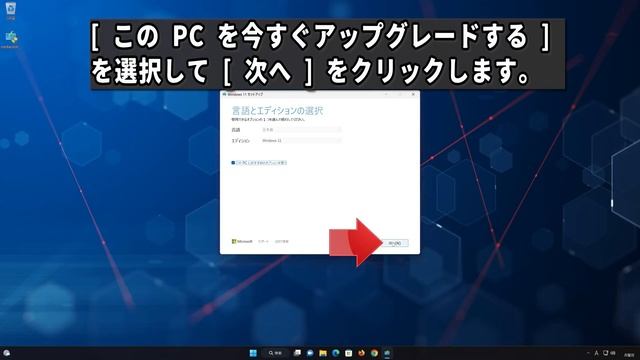Toggle the recommended options for this PC checkbox

tap(233, 162)
